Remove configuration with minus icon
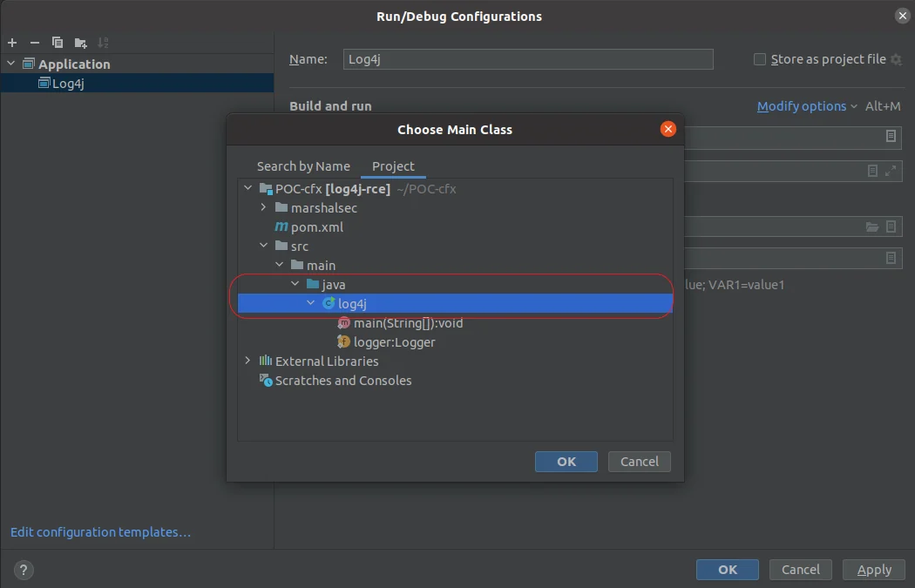Image resolution: width=915 pixels, height=588 pixels. click(x=35, y=43)
